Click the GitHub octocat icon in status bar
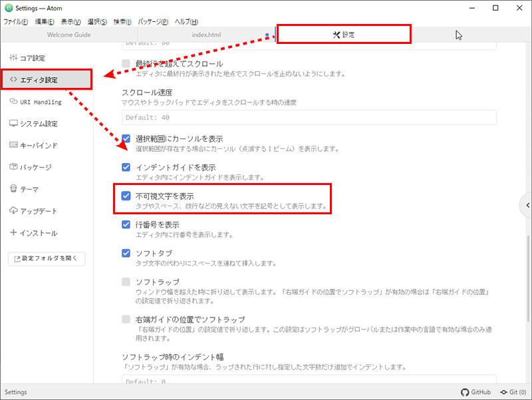The width and height of the screenshot is (532, 400). click(x=465, y=392)
